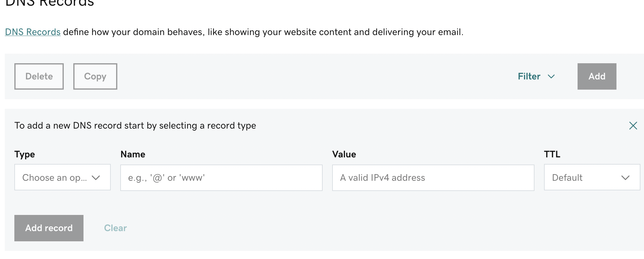644x259 pixels.
Task: Click the Add record button
Action: click(x=49, y=228)
